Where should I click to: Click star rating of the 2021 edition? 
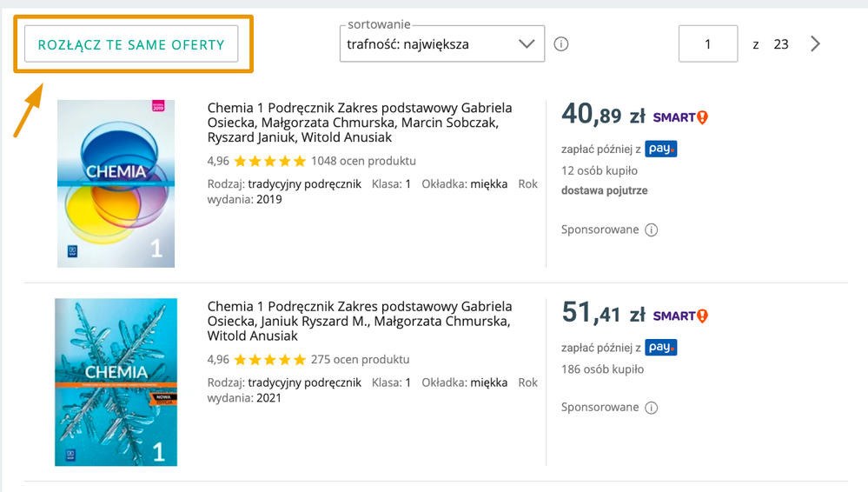pyautogui.click(x=269, y=359)
